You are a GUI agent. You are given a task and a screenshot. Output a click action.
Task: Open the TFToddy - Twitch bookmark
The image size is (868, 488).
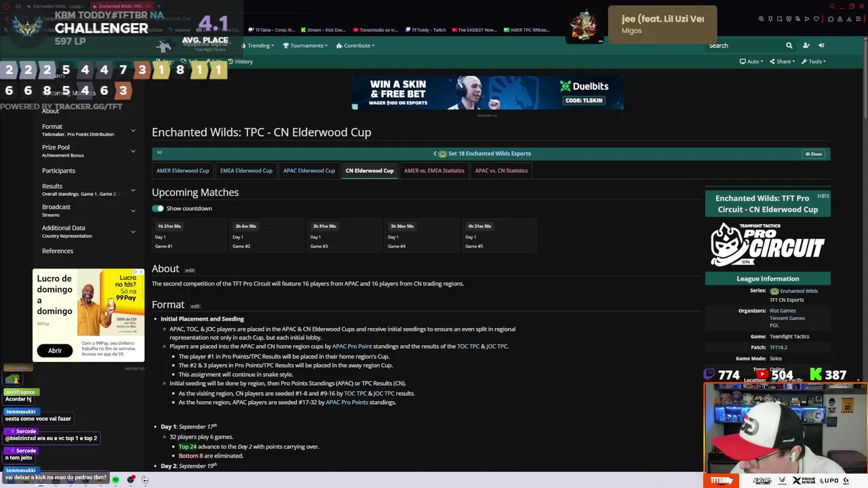[427, 30]
